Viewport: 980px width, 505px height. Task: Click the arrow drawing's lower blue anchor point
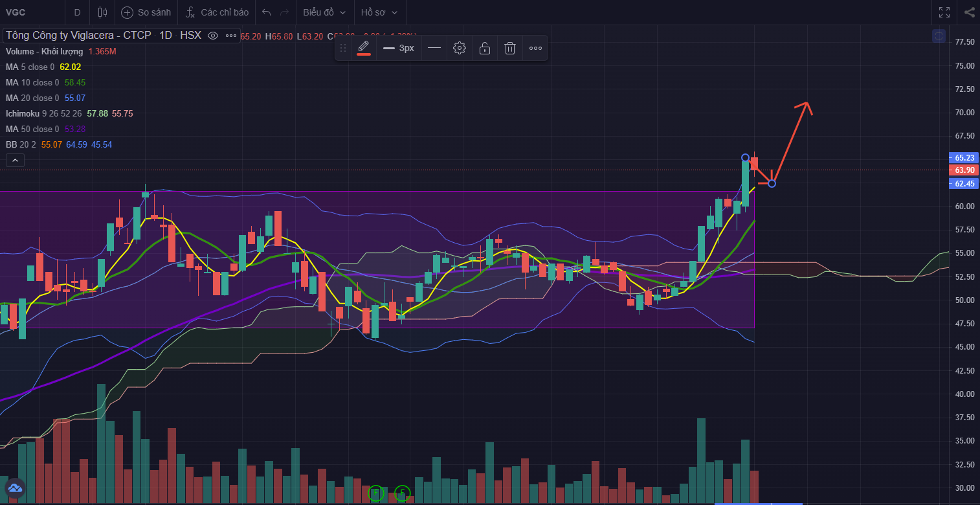coord(772,184)
